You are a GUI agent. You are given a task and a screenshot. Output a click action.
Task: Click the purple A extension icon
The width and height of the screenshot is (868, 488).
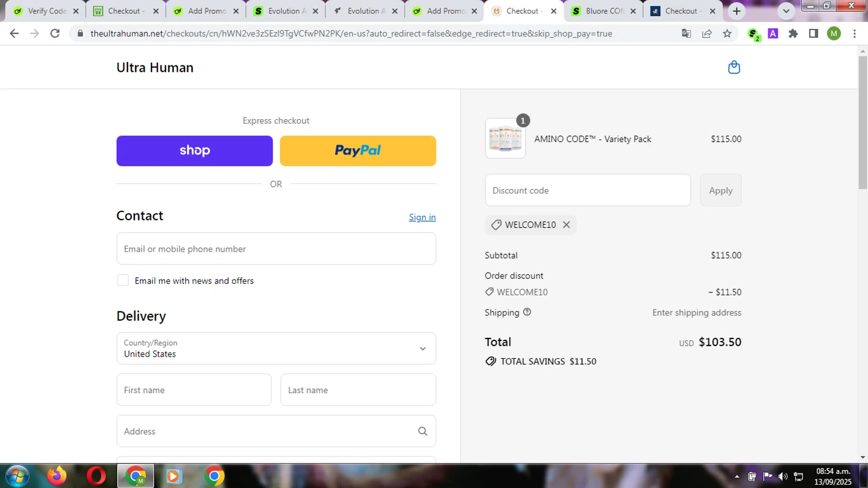click(773, 34)
